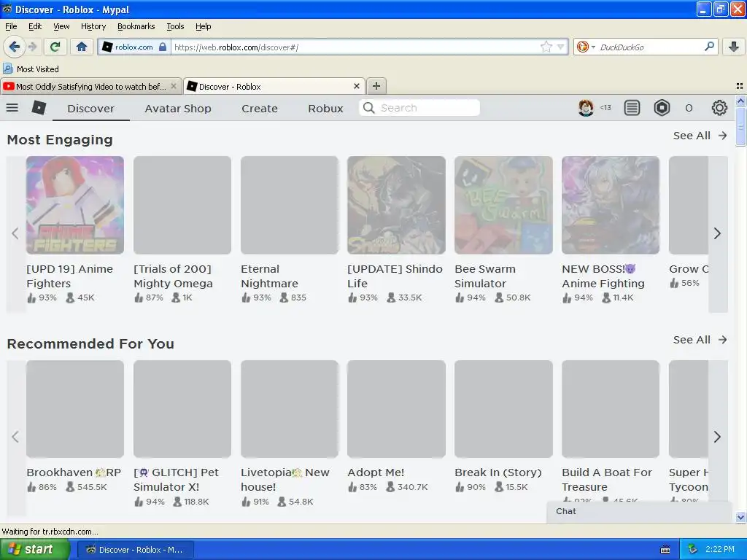This screenshot has height=560, width=747.
Task: Click the Eternal Nightmare game title
Action: click(x=269, y=276)
